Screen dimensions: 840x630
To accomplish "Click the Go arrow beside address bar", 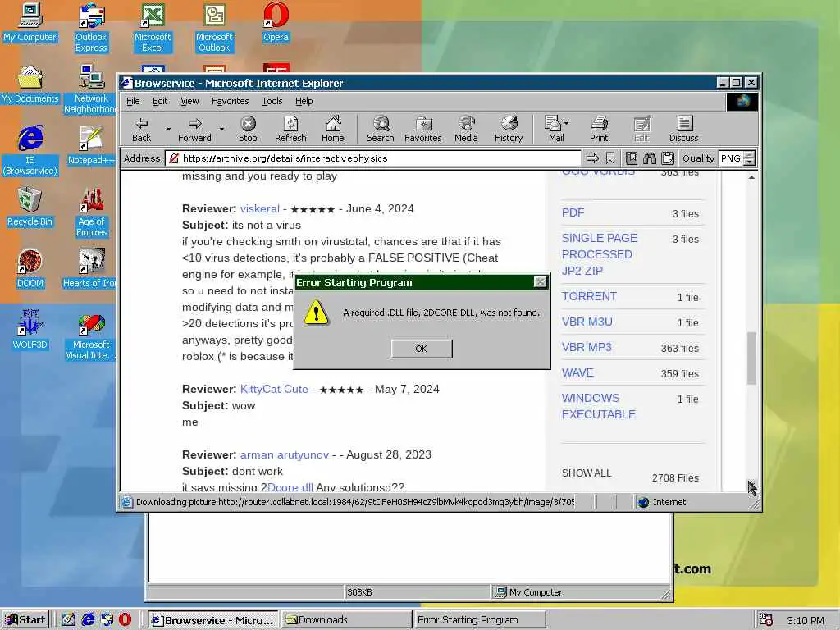I will point(592,158).
